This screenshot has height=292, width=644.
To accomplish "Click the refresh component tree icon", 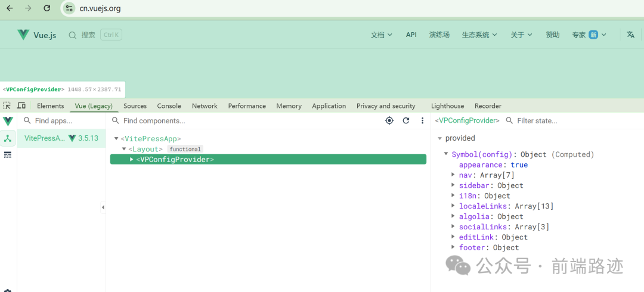I will [406, 120].
